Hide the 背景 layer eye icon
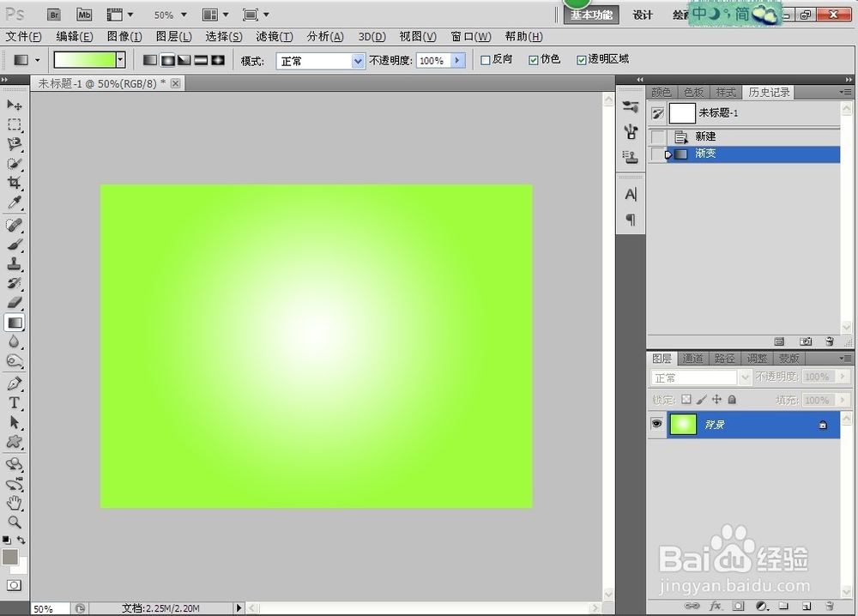 [x=656, y=424]
